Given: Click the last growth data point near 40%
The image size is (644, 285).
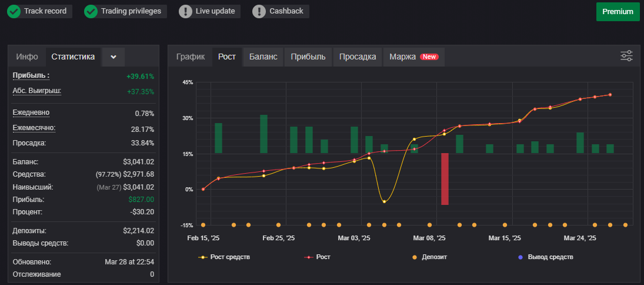Looking at the screenshot, I should coord(610,95).
